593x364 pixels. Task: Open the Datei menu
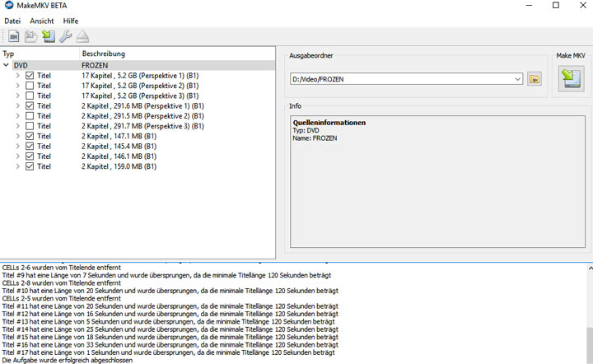click(x=12, y=21)
